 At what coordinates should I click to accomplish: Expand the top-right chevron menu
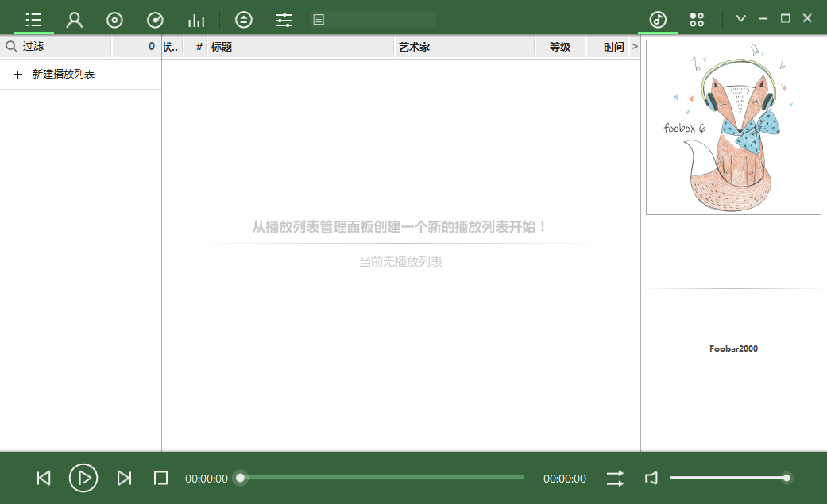(740, 19)
